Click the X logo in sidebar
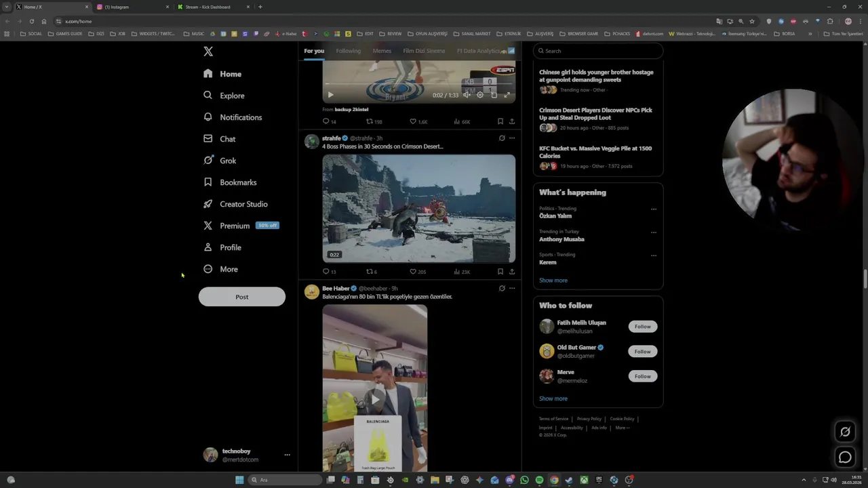The image size is (868, 488). tap(208, 52)
